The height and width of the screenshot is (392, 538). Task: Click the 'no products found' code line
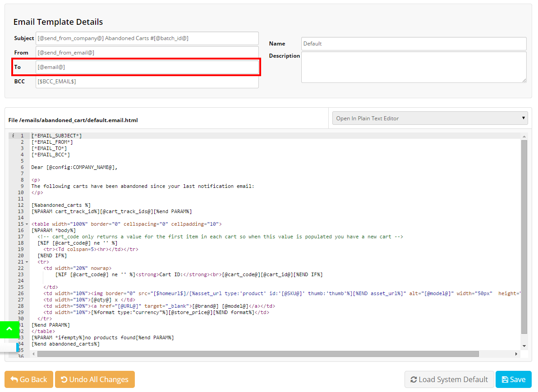coord(102,338)
